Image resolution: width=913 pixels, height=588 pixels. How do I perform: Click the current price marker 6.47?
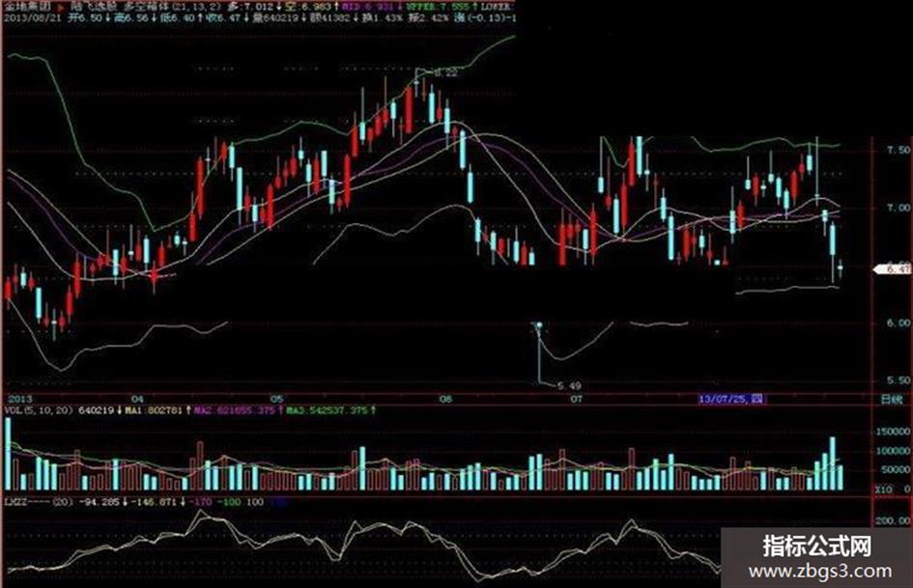click(x=894, y=269)
